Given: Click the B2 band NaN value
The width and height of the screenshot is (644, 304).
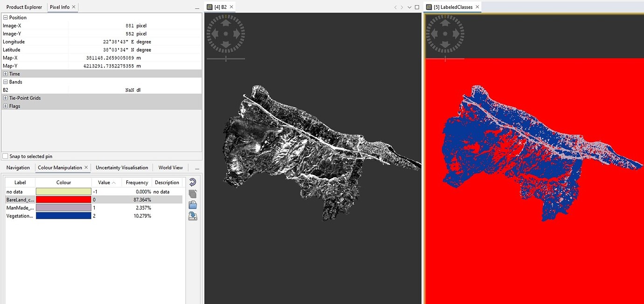Looking at the screenshot, I should (x=130, y=90).
